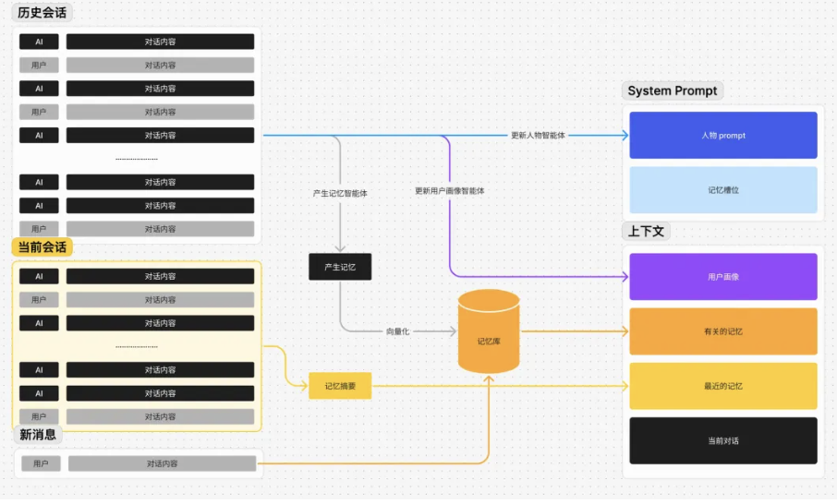Click the 向量化 arrow label
Image resolution: width=837 pixels, height=504 pixels.
(397, 330)
